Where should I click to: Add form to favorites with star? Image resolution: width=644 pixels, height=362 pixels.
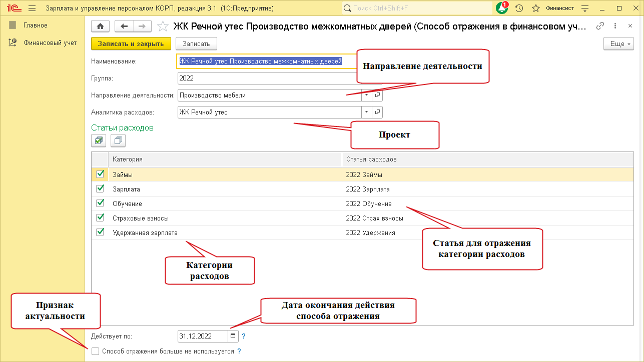[162, 26]
